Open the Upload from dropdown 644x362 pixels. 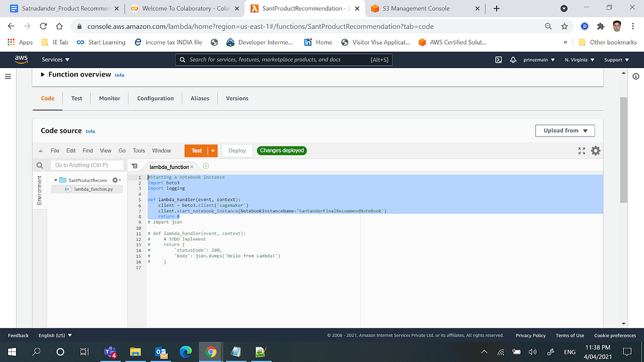pyautogui.click(x=565, y=130)
